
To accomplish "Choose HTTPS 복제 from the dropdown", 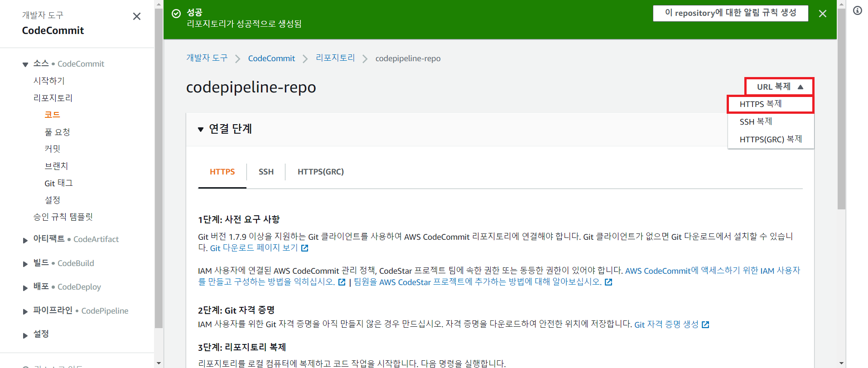I will 771,104.
